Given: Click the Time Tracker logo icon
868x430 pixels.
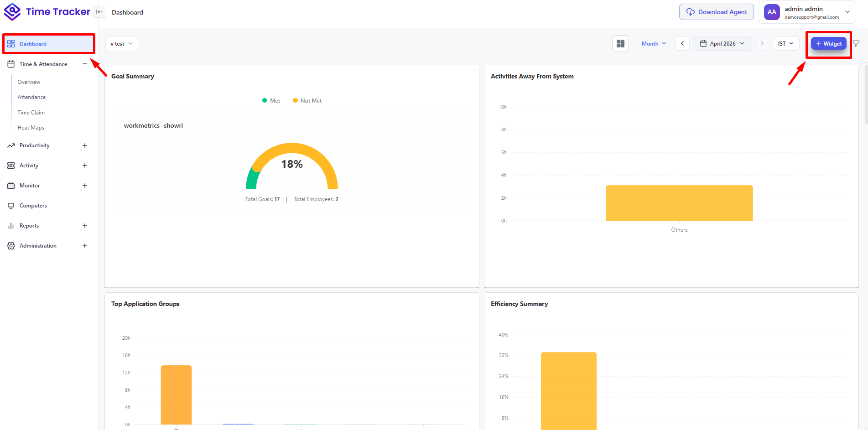Looking at the screenshot, I should pyautogui.click(x=12, y=12).
